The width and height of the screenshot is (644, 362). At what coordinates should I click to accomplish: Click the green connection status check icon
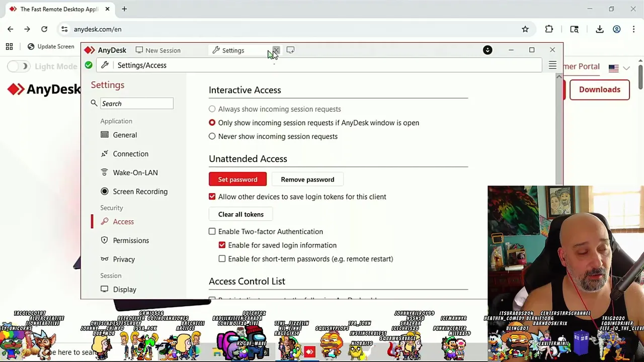(89, 65)
